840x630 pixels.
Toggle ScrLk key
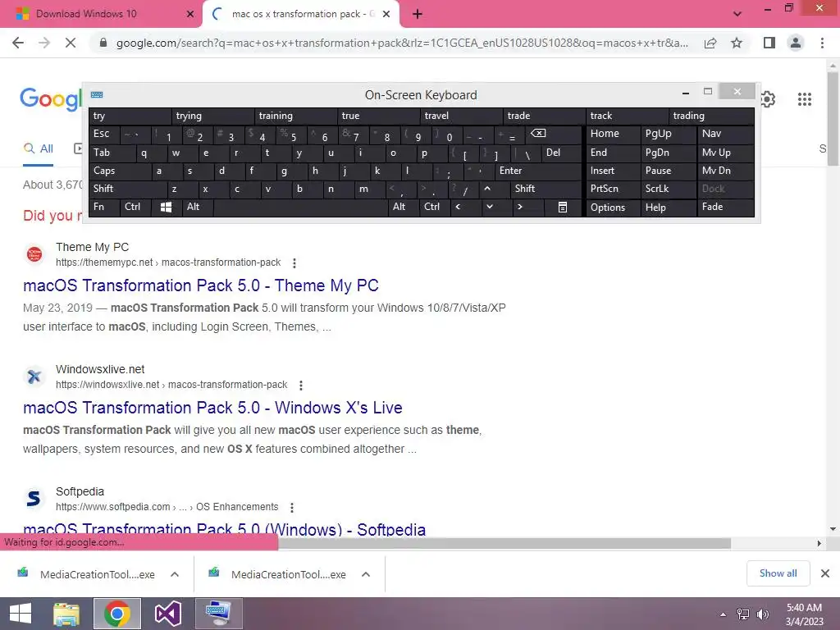pos(668,189)
